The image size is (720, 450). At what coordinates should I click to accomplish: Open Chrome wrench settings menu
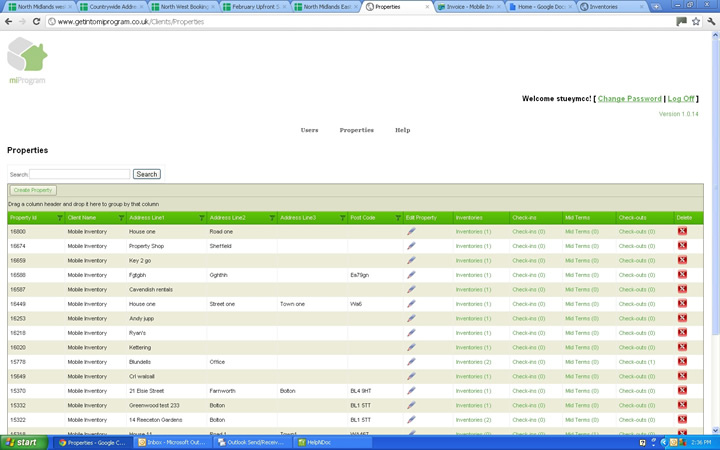(x=711, y=21)
